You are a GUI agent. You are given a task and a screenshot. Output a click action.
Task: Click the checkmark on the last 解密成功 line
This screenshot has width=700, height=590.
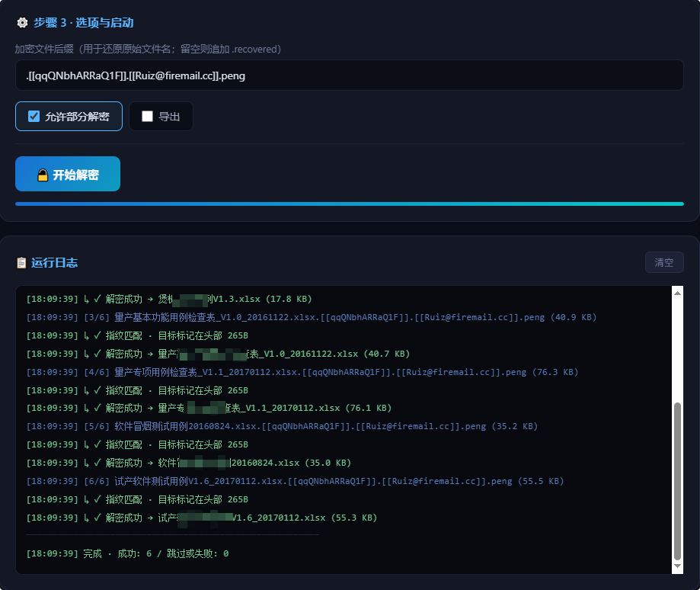coord(97,518)
